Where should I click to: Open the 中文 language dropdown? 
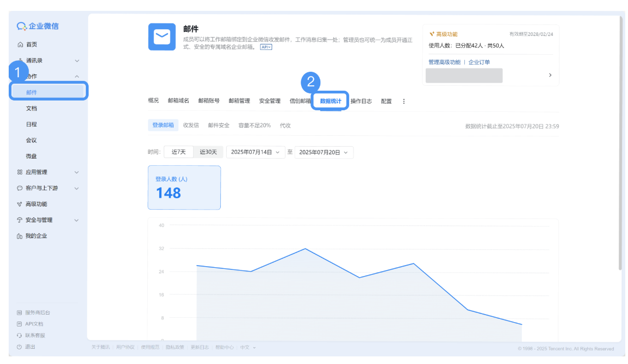pyautogui.click(x=248, y=347)
